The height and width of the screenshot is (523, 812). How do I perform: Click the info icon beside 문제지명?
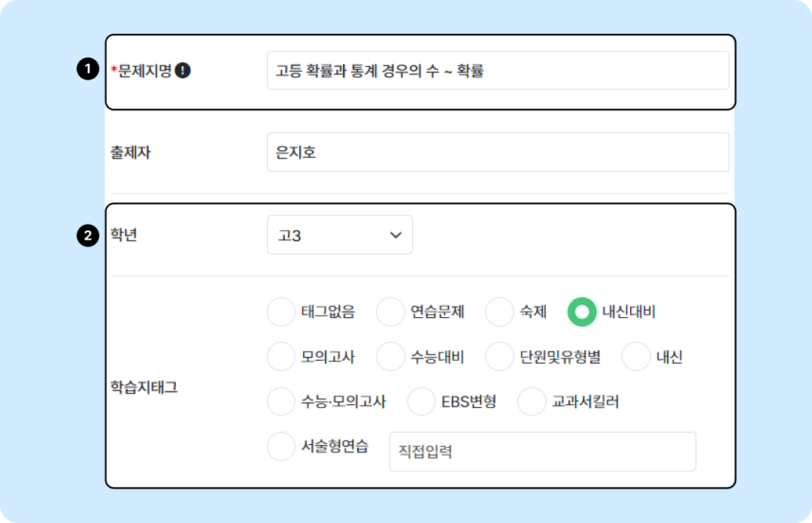point(183,71)
